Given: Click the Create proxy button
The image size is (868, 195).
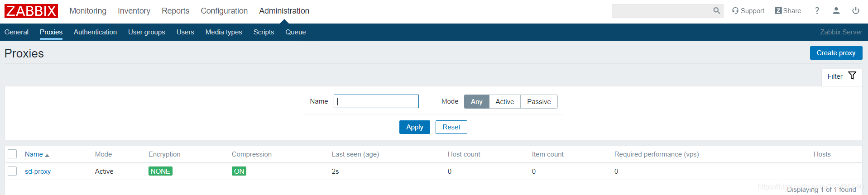Looking at the screenshot, I should click(x=836, y=53).
